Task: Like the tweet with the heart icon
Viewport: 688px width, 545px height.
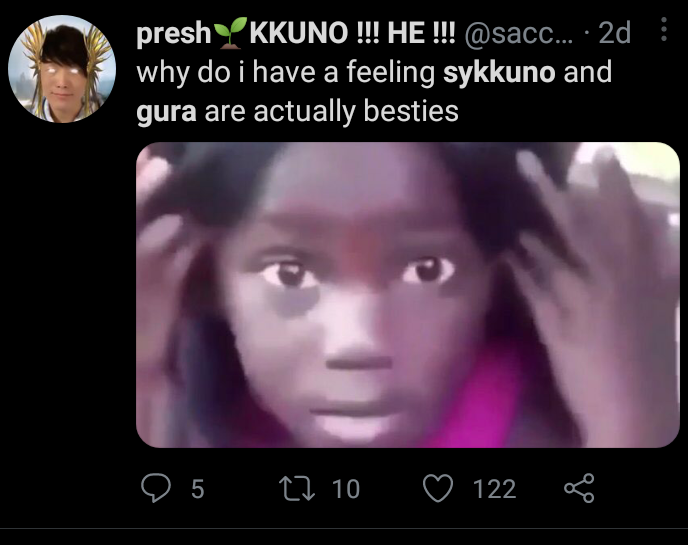Action: (437, 488)
